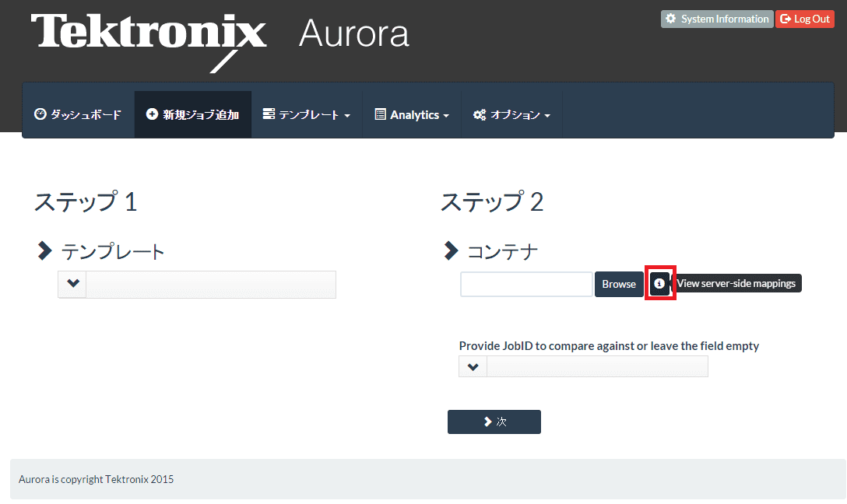Viewport: 847px width, 504px height.
Task: Click the Aurora title text
Action: tap(354, 33)
